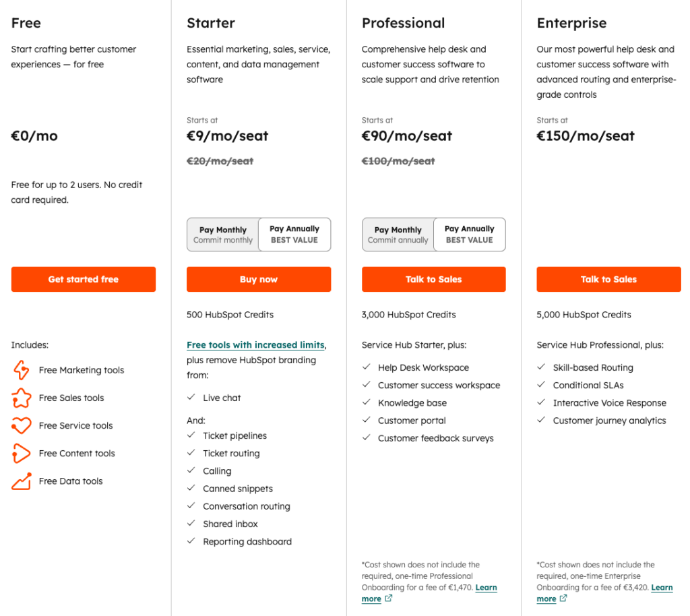Click Buy now under the Starter plan
Screen dimensions: 690x616
click(x=258, y=279)
